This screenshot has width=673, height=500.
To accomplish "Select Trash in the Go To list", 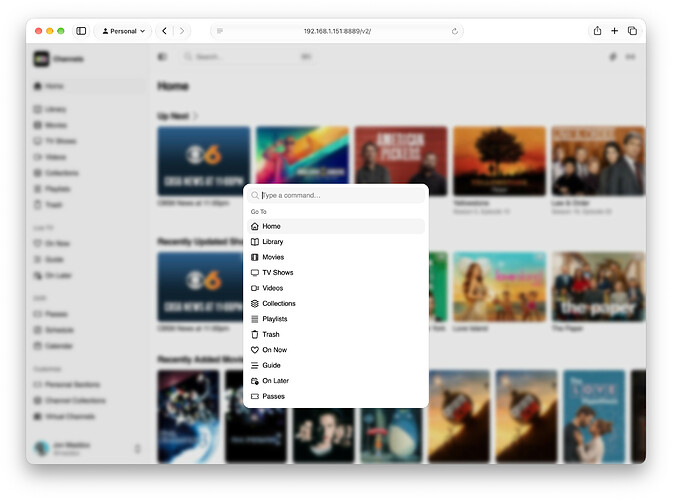I will tap(336, 334).
